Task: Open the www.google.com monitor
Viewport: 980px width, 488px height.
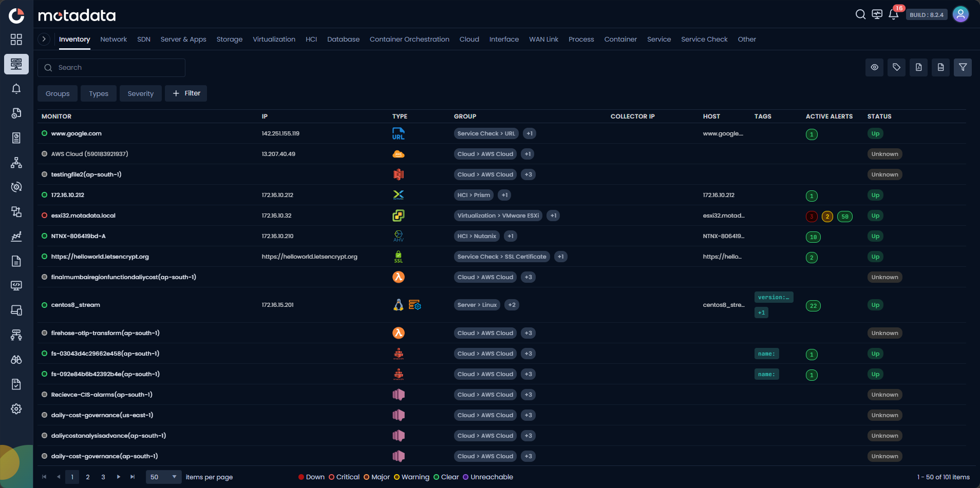Action: (77, 133)
